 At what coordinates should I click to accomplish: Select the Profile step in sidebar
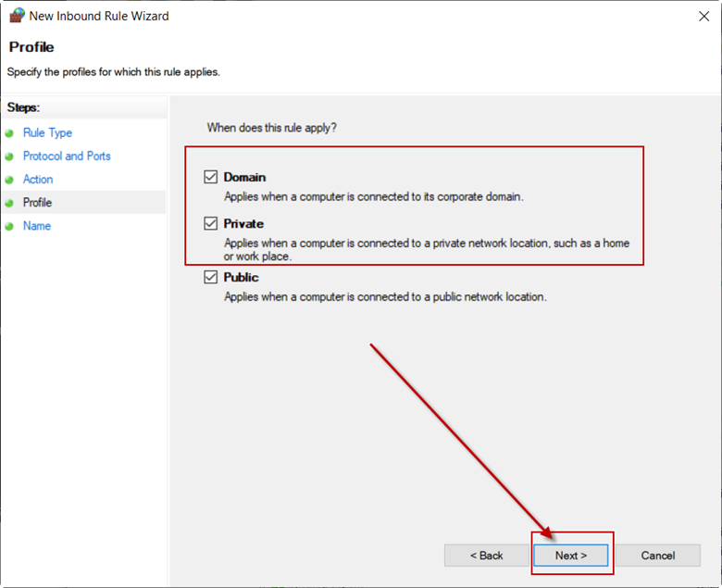pyautogui.click(x=37, y=203)
